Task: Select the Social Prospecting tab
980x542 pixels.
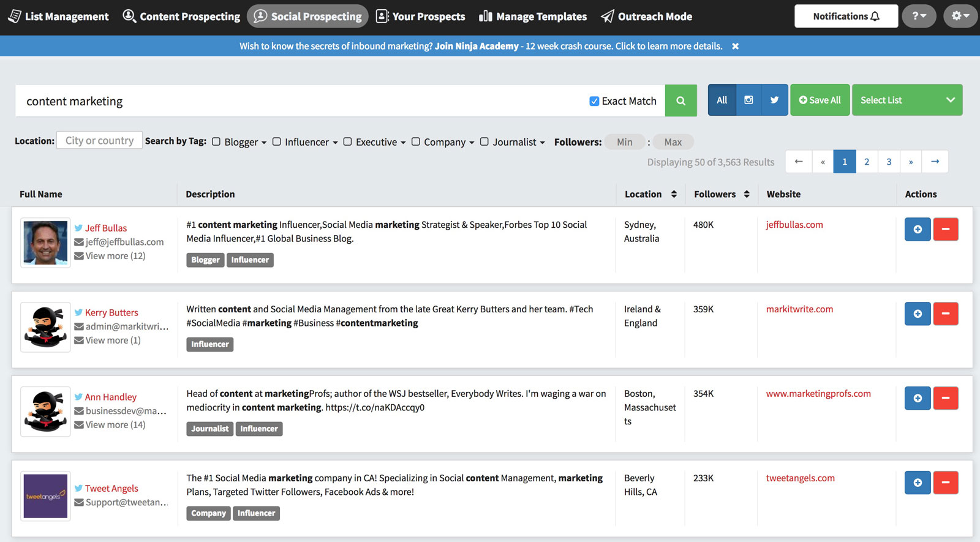Action: coord(307,17)
